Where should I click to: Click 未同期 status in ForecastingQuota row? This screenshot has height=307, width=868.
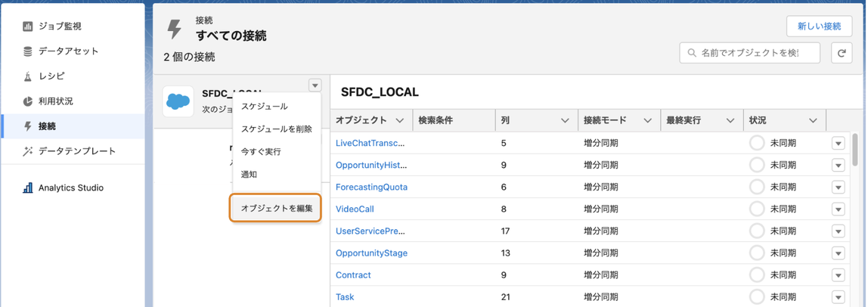coord(783,187)
